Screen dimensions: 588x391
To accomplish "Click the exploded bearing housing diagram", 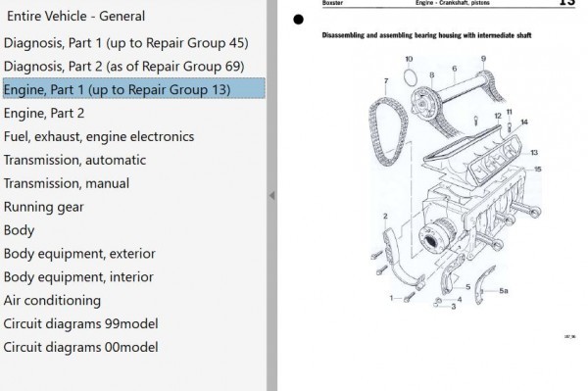I will (x=456, y=182).
